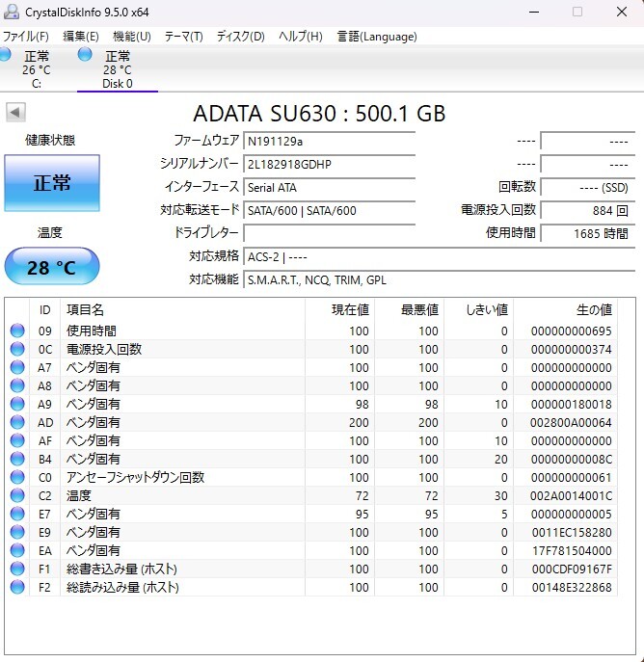Open the 言語(Language) menu
This screenshot has height=662, width=644.
(377, 37)
